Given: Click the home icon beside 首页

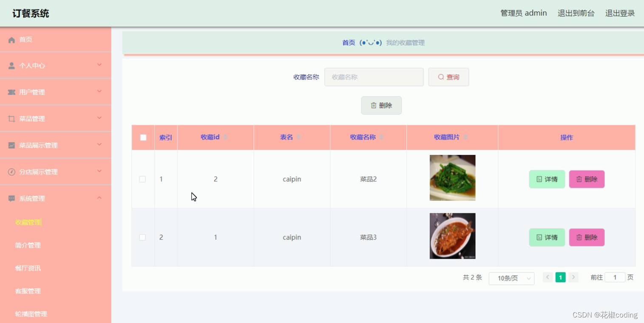Looking at the screenshot, I should 12,40.
